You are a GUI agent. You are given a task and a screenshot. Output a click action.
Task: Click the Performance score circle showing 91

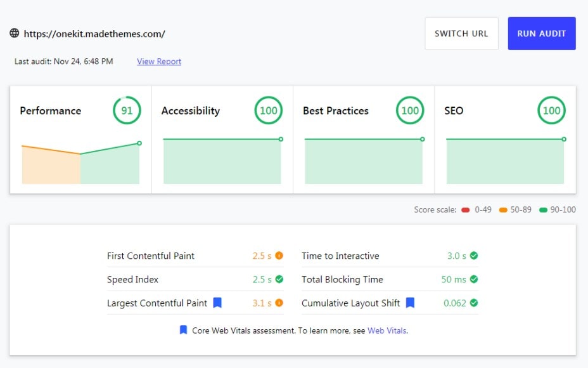(x=127, y=110)
